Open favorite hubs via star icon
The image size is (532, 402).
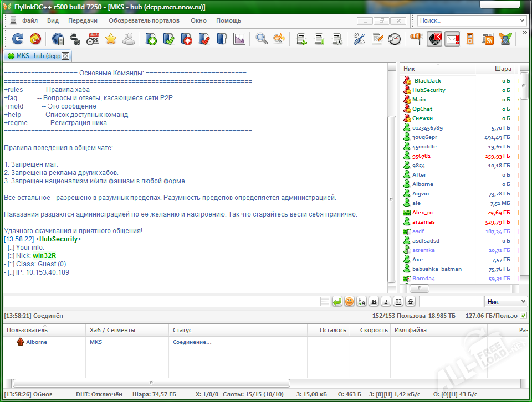[111, 39]
